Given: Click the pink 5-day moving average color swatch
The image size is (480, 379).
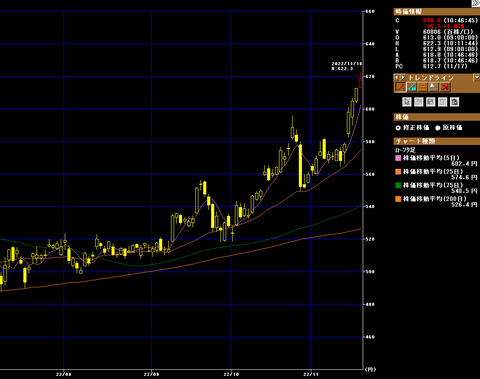Looking at the screenshot, I should pos(398,158).
